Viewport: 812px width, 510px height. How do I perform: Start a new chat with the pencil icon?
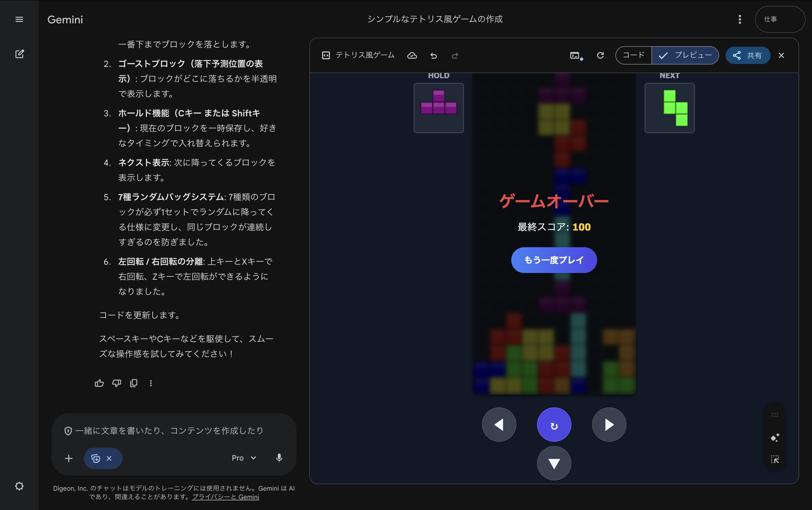click(20, 54)
